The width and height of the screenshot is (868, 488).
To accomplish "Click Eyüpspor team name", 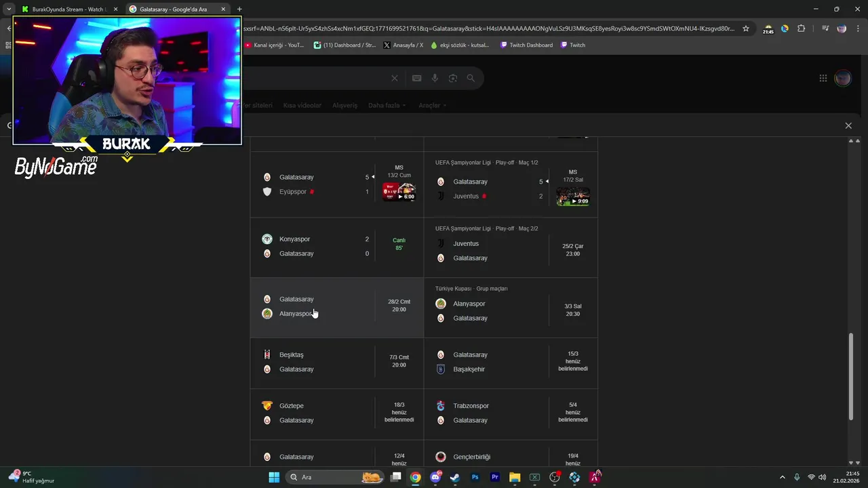I will tap(293, 192).
